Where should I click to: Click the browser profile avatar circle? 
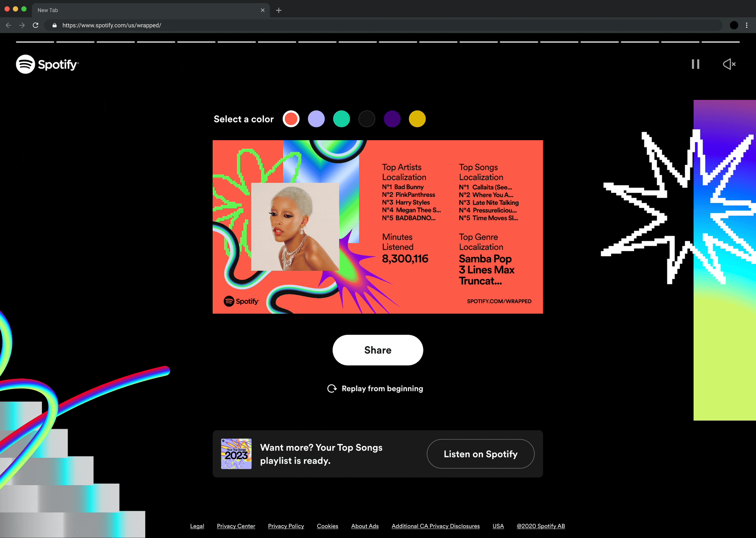[x=734, y=25]
